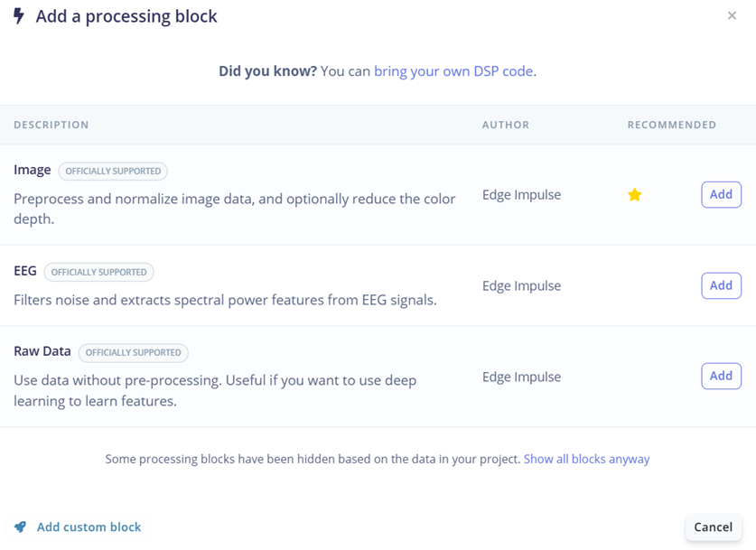Click the lightning bolt icon in dialog title
The width and height of the screenshot is (756, 550).
[19, 16]
